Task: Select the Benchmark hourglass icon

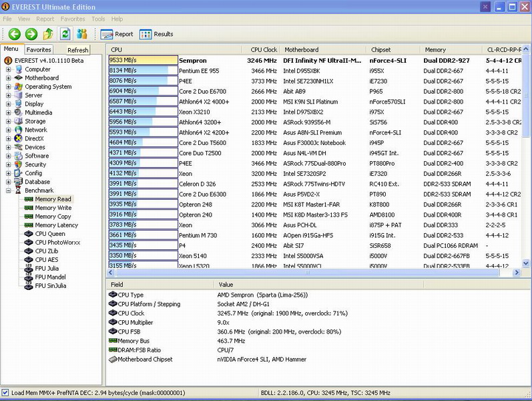Action: click(19, 190)
